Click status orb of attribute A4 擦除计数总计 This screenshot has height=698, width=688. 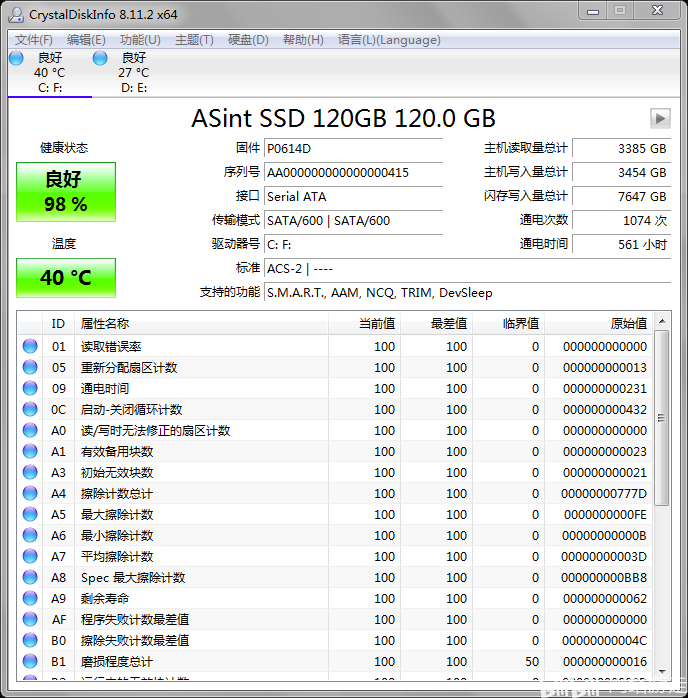[x=30, y=493]
